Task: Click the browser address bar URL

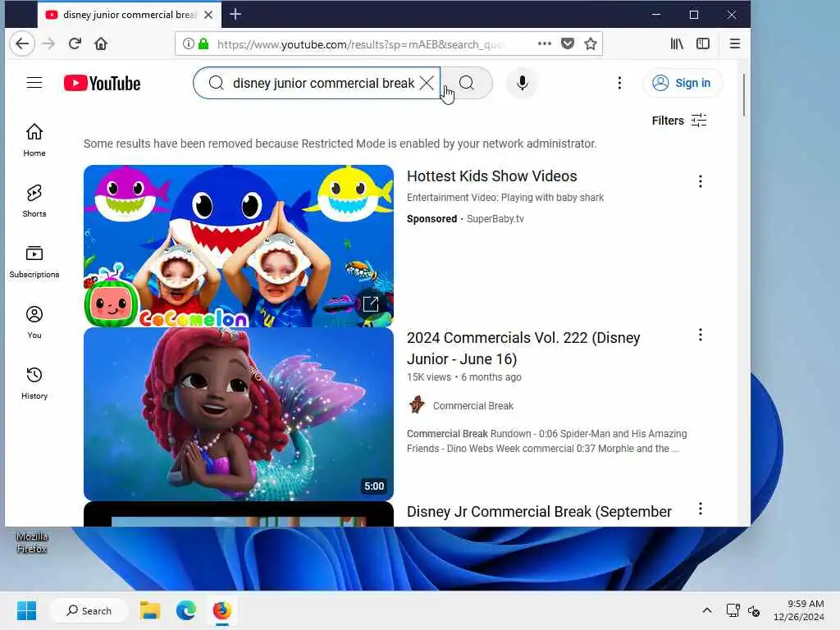Action: tap(359, 44)
